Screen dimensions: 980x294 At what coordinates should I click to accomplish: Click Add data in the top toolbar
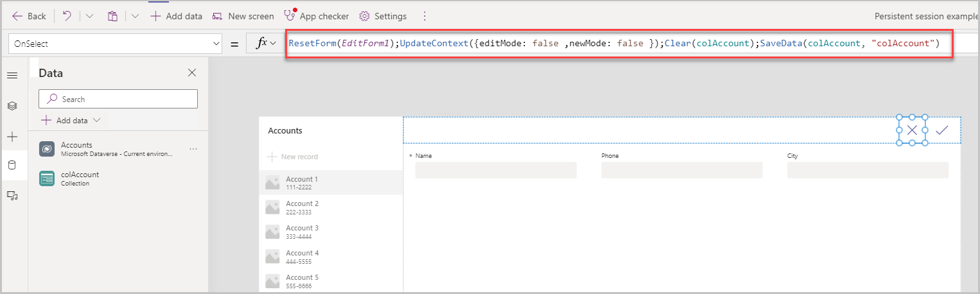click(177, 16)
